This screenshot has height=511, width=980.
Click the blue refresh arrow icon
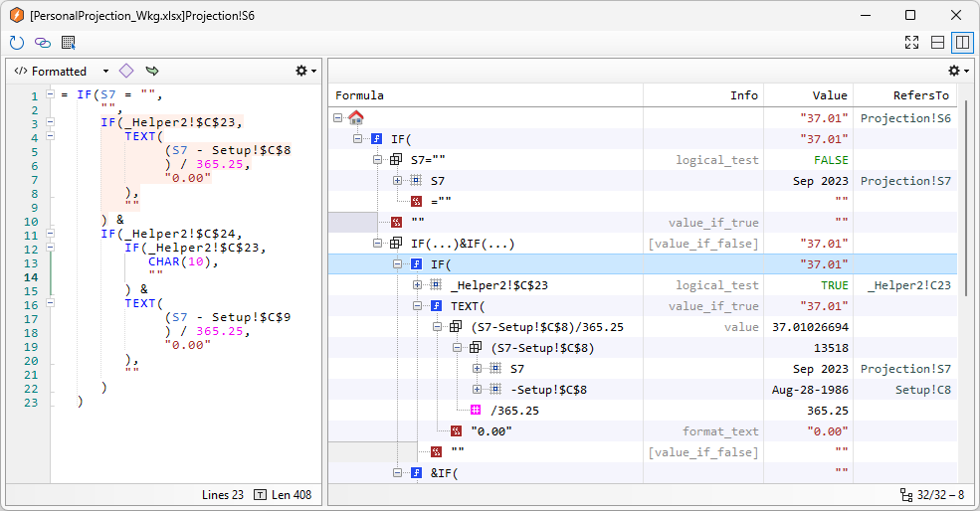(16, 43)
